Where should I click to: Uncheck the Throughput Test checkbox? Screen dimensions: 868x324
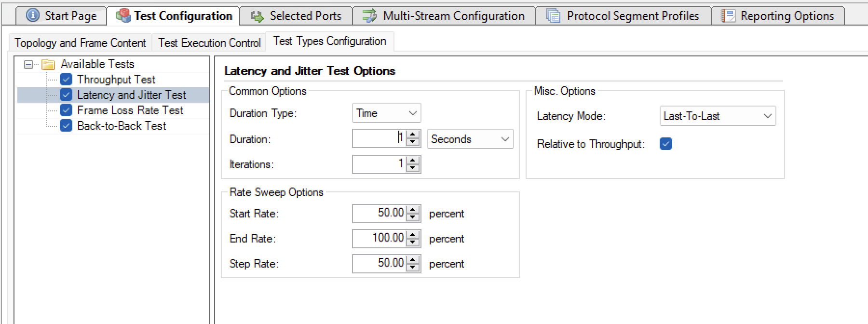pos(66,80)
